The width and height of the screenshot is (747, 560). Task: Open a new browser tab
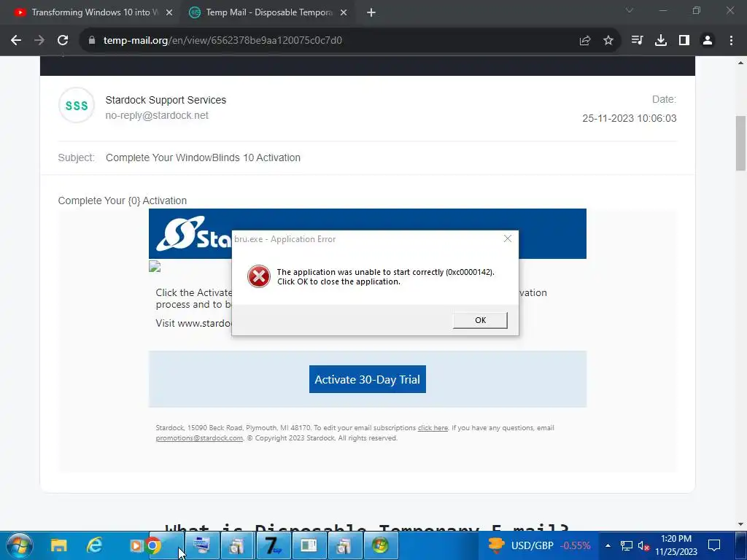[371, 13]
